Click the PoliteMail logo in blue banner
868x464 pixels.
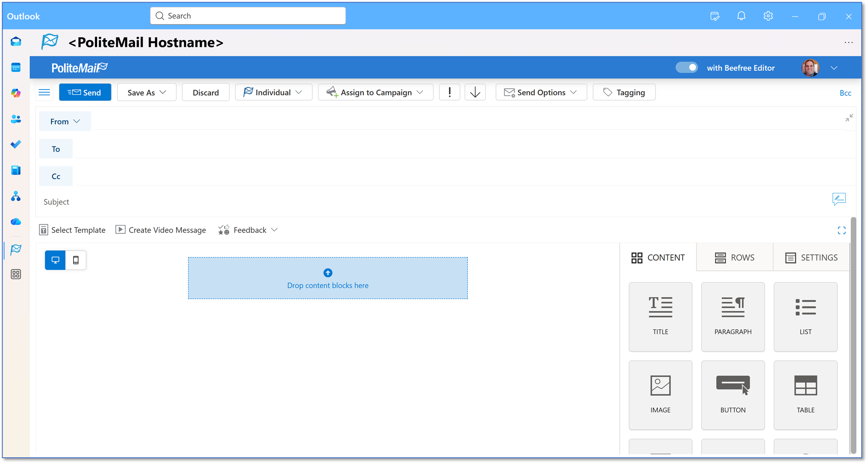pyautogui.click(x=79, y=68)
